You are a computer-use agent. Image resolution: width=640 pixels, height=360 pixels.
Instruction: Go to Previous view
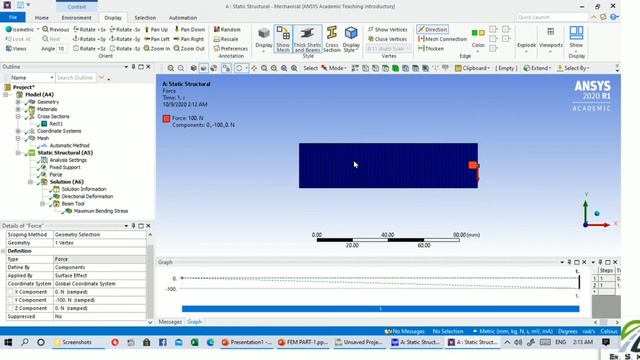56,29
